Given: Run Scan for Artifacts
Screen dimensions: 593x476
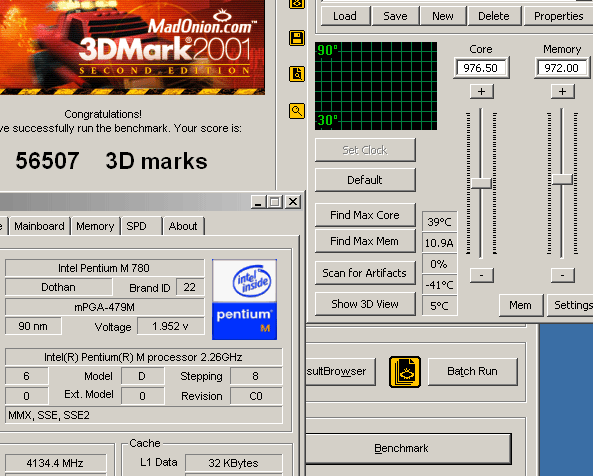Looking at the screenshot, I should pyautogui.click(x=365, y=273).
